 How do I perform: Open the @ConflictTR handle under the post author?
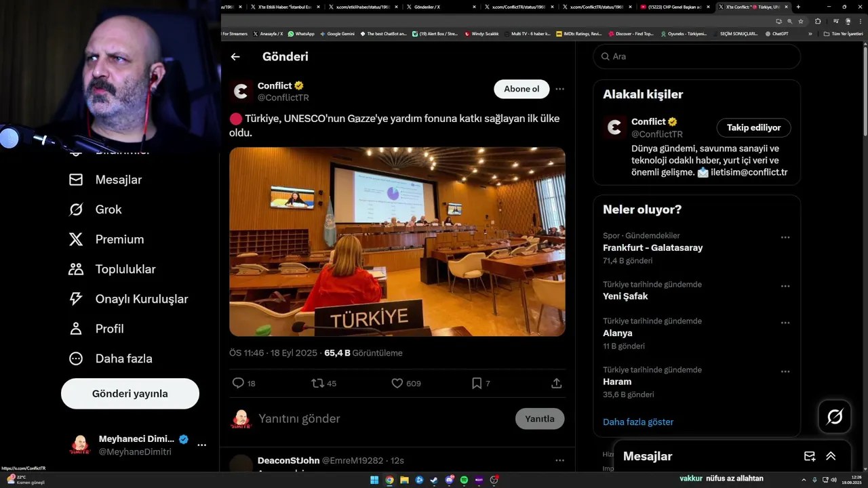(x=283, y=98)
